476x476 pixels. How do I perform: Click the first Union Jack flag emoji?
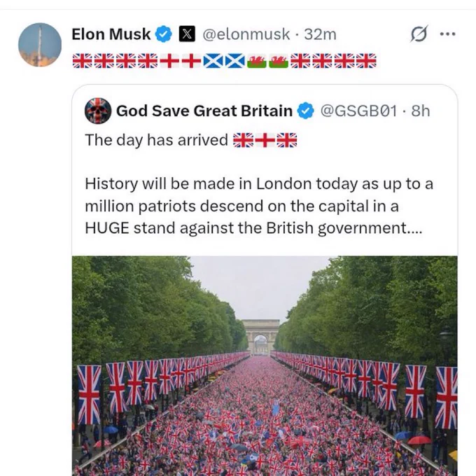pyautogui.click(x=83, y=61)
